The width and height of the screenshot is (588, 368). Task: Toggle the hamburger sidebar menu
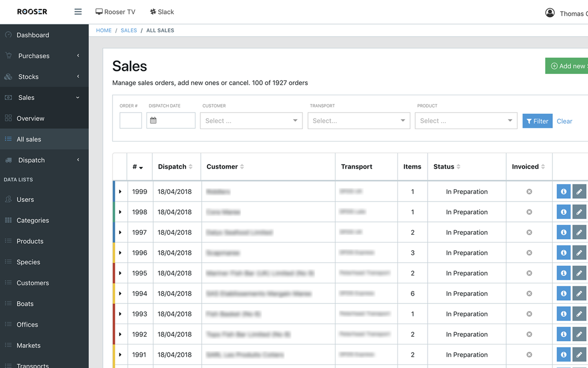point(78,12)
